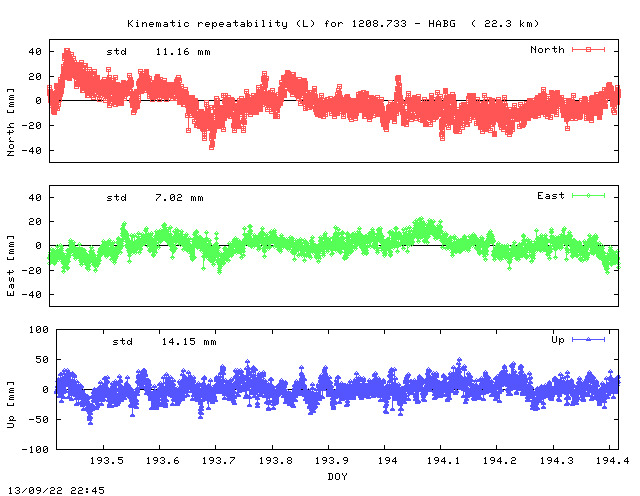Click the 'HABG' station name in title
The height and width of the screenshot is (496, 640).
[442, 24]
